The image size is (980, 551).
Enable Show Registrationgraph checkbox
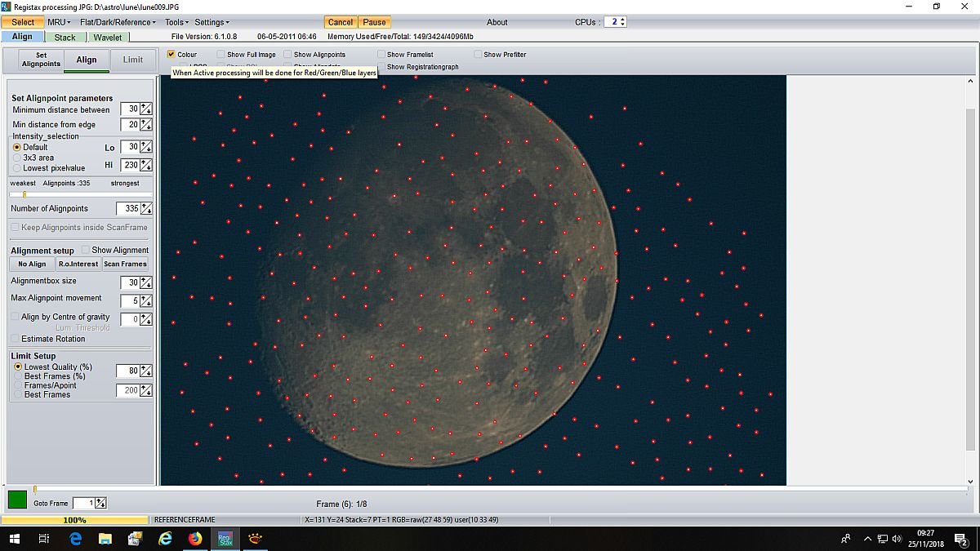pos(381,67)
